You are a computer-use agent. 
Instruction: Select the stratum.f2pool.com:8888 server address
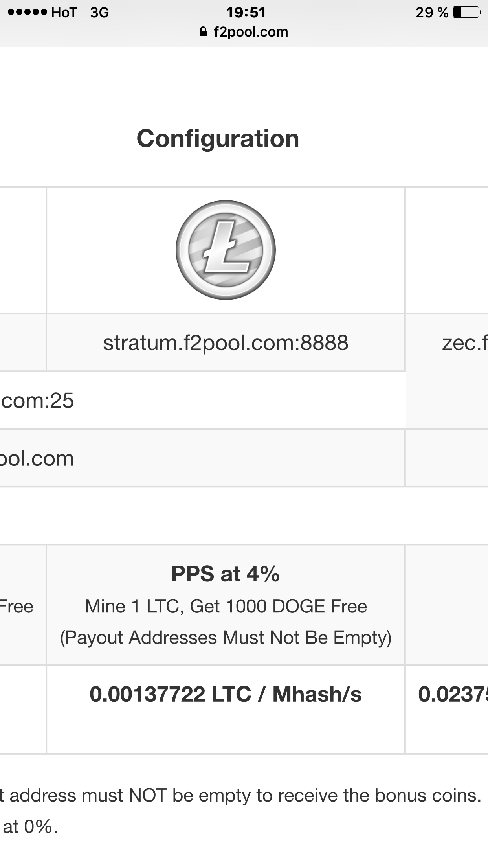click(x=226, y=343)
